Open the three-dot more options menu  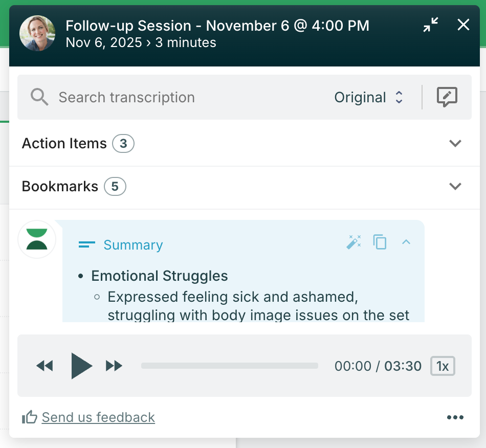pyautogui.click(x=455, y=417)
